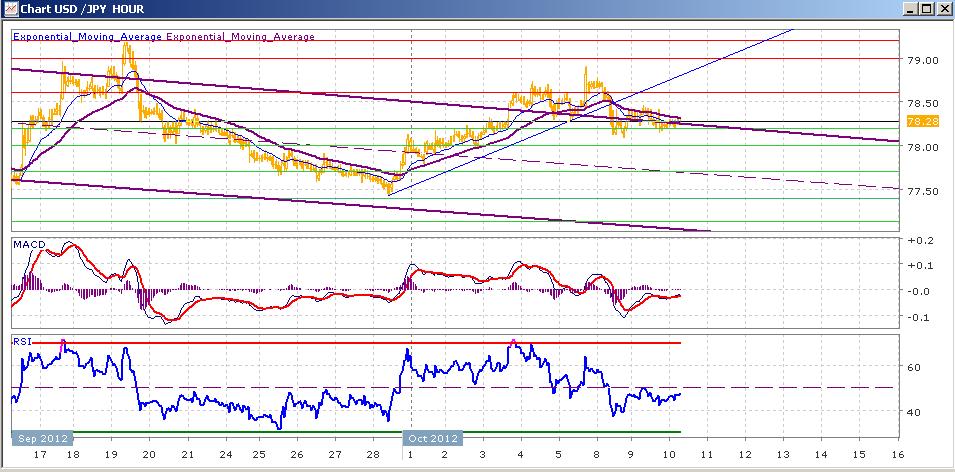The height and width of the screenshot is (472, 955).
Task: Click date 16 at the time axis end
Action: 896,453
